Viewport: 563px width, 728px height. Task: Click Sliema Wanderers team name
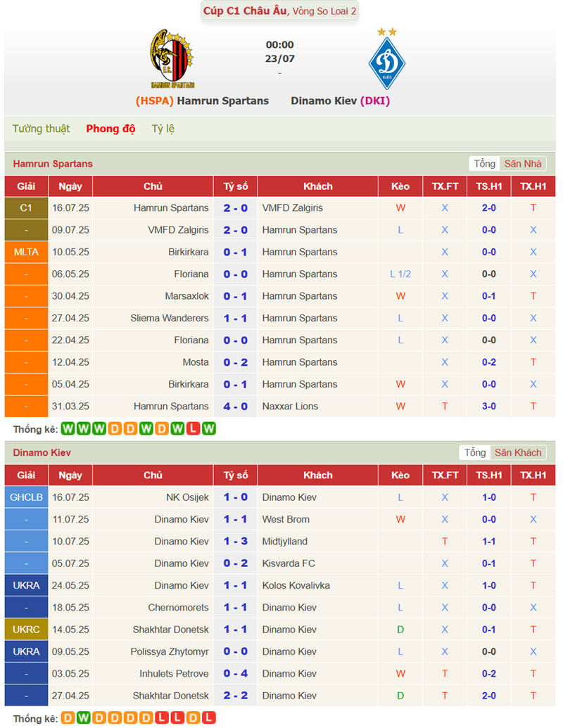point(170,318)
